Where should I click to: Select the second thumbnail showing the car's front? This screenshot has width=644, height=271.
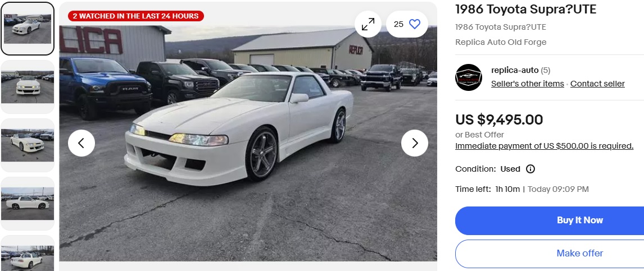pos(28,87)
